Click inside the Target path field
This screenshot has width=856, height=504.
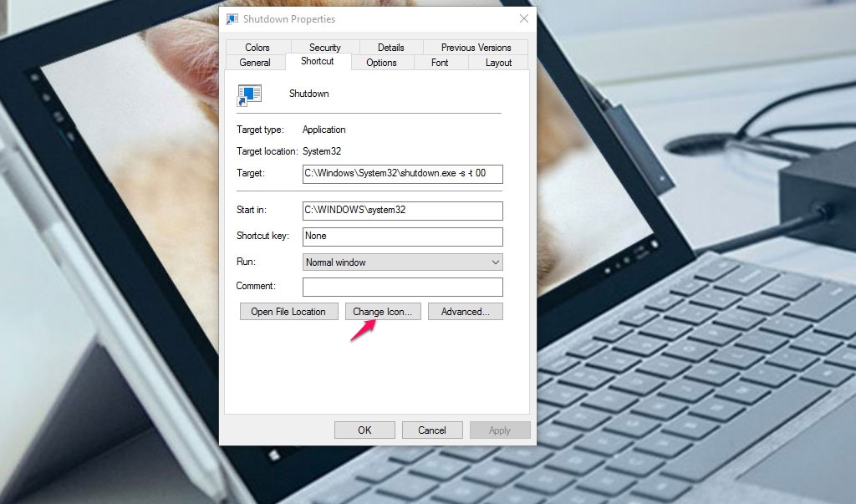click(x=402, y=174)
